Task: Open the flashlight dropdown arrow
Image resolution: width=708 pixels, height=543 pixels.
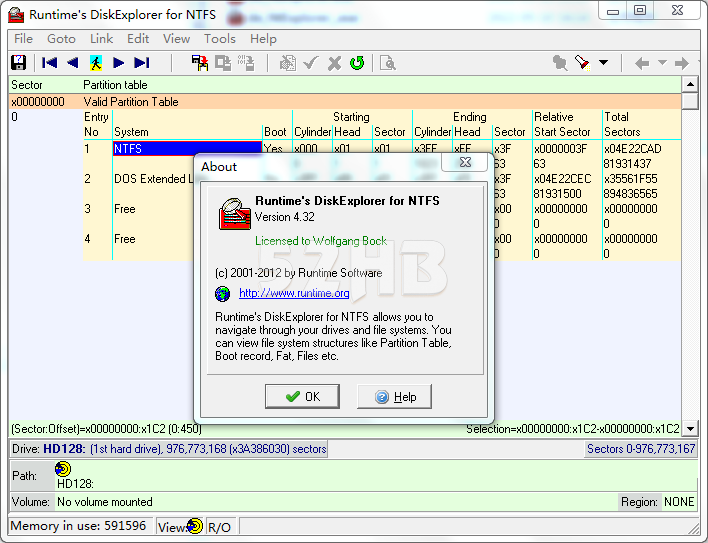Action: [x=603, y=63]
